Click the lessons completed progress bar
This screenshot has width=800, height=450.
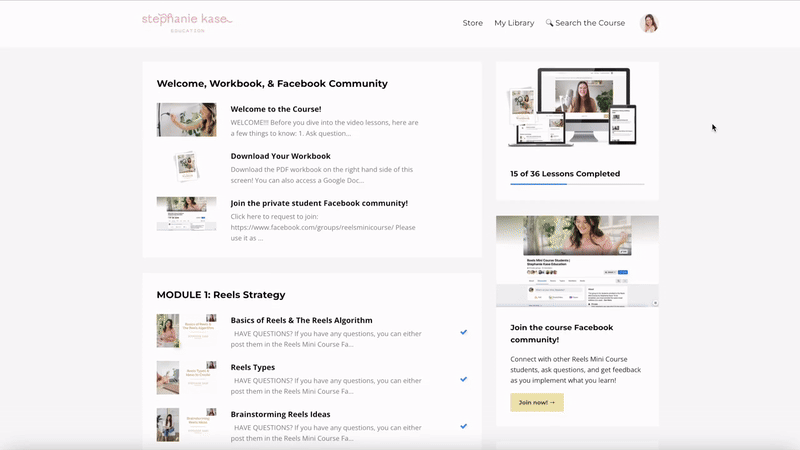click(577, 184)
